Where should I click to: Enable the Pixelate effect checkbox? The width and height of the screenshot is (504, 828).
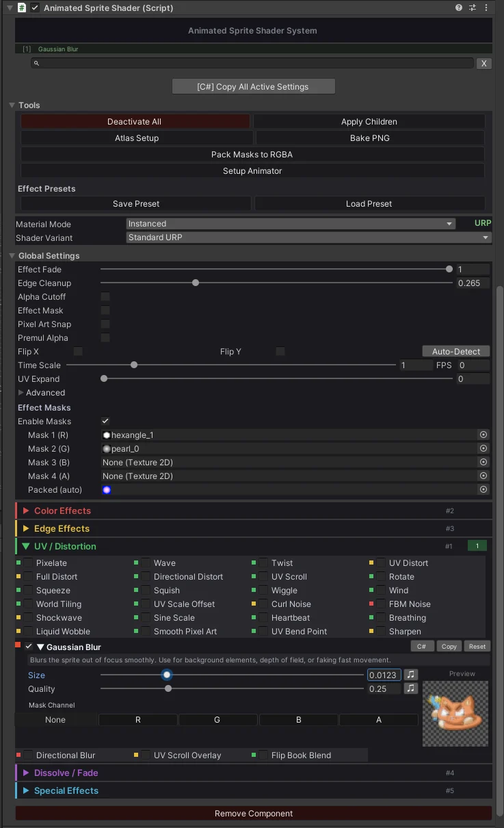[x=28, y=562]
